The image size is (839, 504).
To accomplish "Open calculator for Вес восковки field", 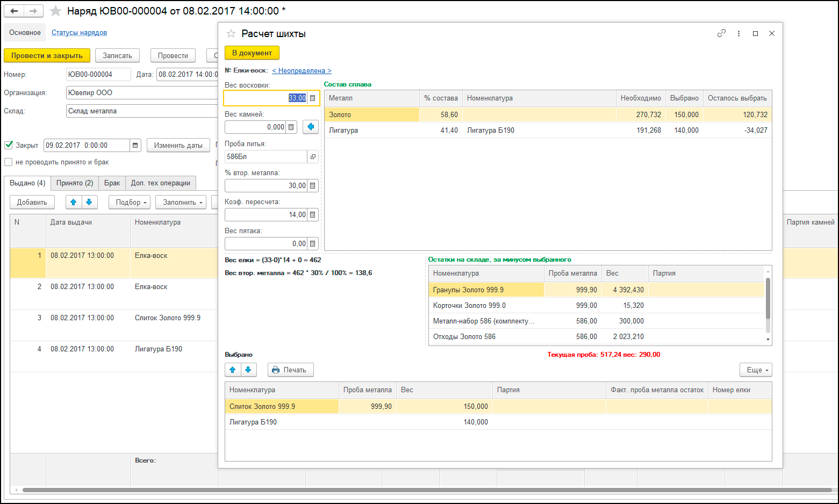I will click(312, 98).
